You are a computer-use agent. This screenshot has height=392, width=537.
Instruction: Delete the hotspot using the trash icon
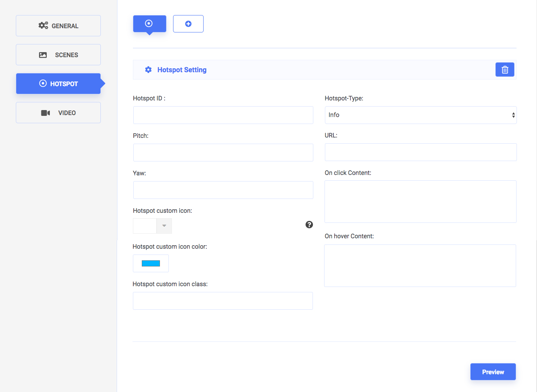click(505, 70)
